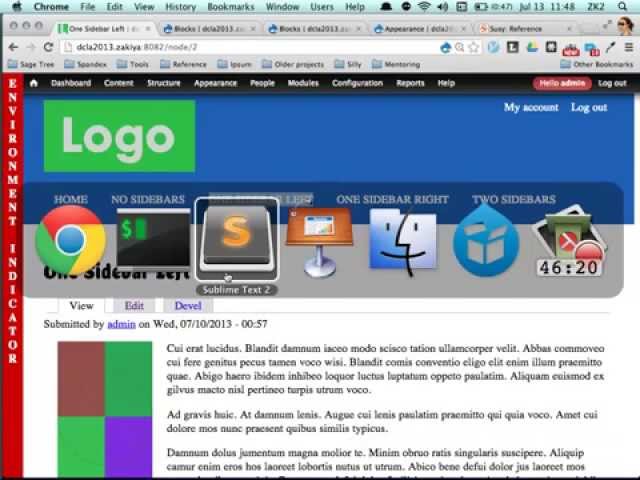Screen dimensions: 640x480
Task: Open Chrome History menu
Action: click(180, 7)
